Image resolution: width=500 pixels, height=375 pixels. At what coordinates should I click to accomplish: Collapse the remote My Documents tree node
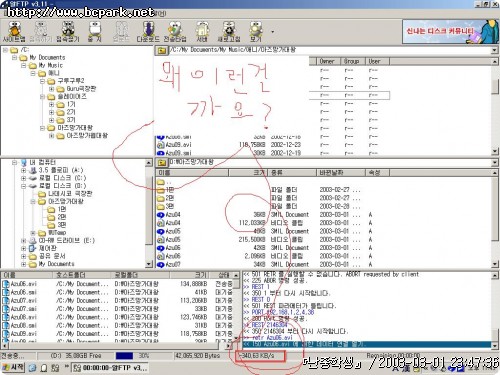14,58
